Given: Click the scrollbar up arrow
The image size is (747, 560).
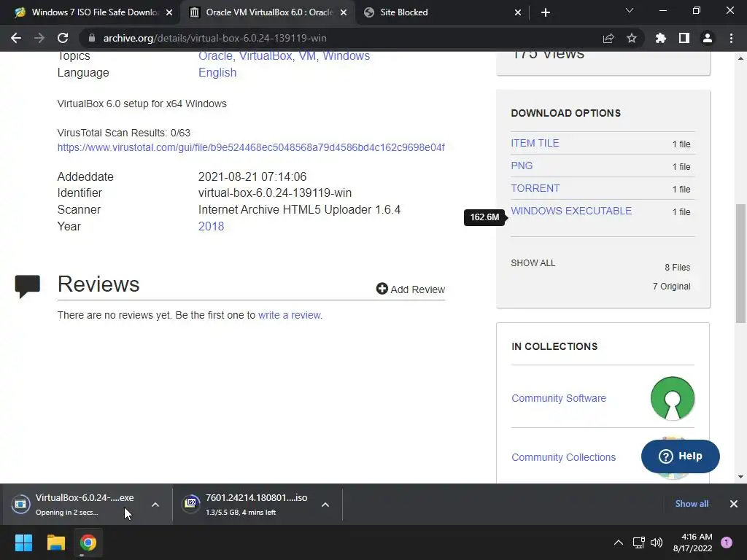Looking at the screenshot, I should 740,58.
